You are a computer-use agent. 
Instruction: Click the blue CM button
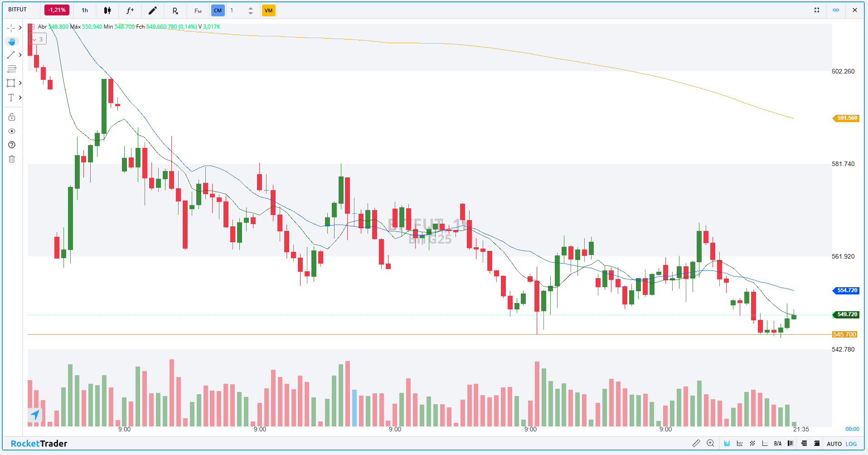(x=218, y=10)
